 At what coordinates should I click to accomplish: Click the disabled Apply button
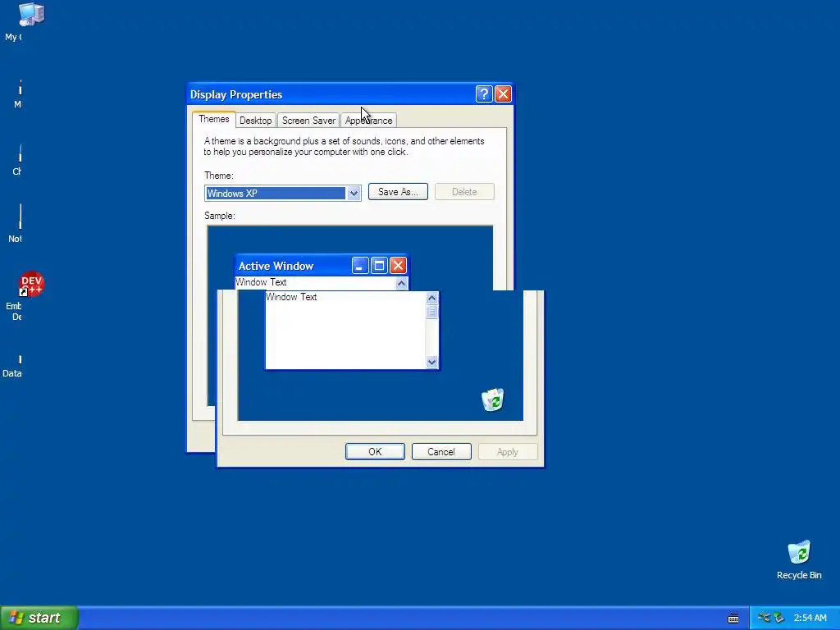(x=507, y=452)
